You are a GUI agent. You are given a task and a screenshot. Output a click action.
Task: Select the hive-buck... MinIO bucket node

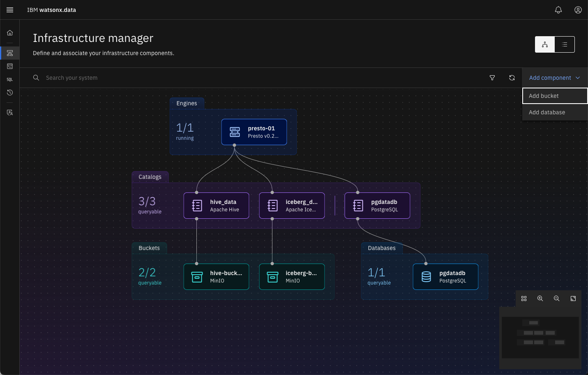216,277
